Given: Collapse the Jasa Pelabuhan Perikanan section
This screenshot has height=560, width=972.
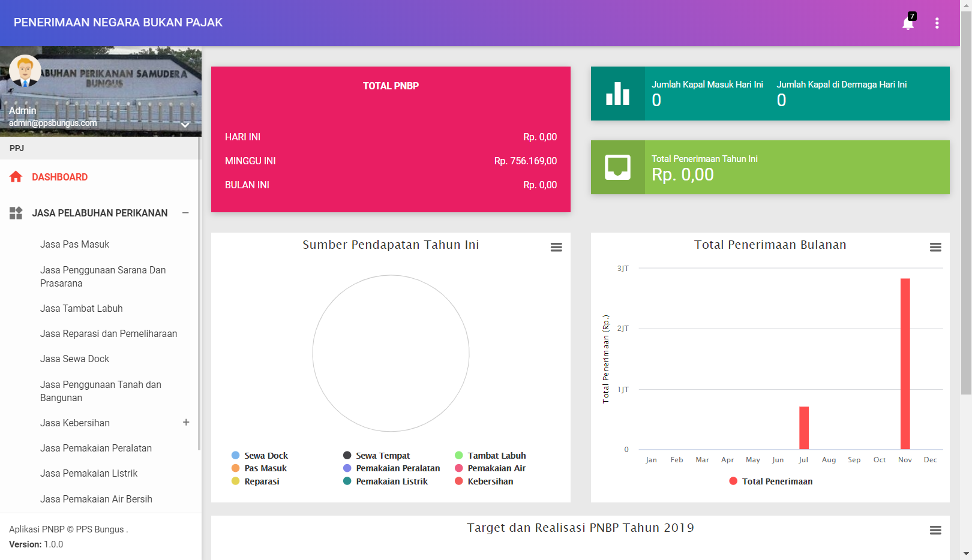Looking at the screenshot, I should tap(185, 213).
